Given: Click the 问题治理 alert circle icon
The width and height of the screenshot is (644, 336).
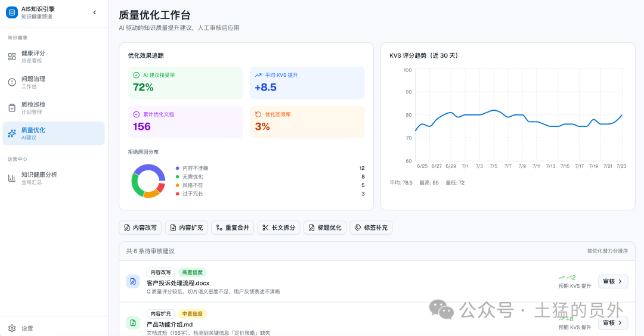Looking at the screenshot, I should click(x=12, y=82).
